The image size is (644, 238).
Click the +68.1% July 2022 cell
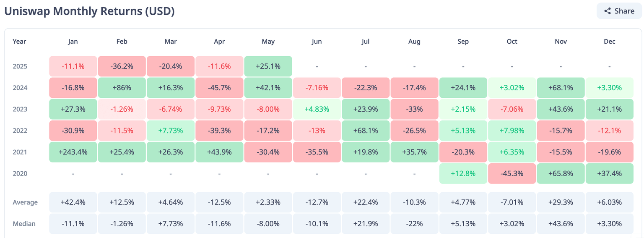[366, 131]
